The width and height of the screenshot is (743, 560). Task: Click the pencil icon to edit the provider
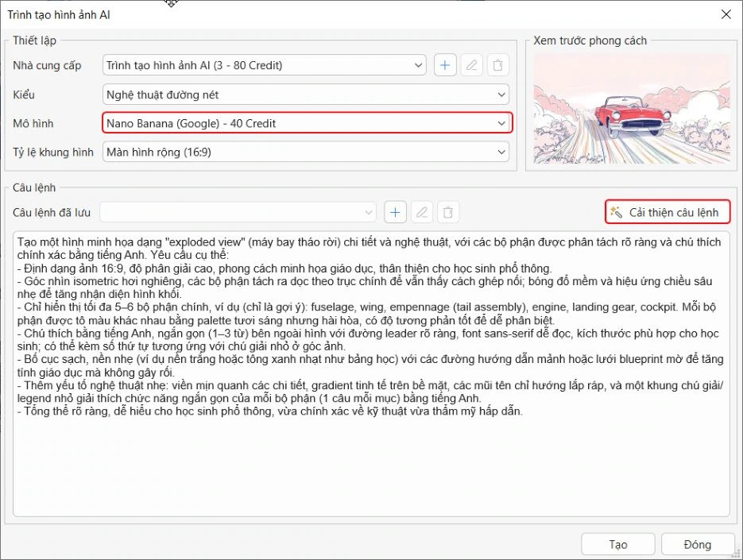pyautogui.click(x=471, y=65)
